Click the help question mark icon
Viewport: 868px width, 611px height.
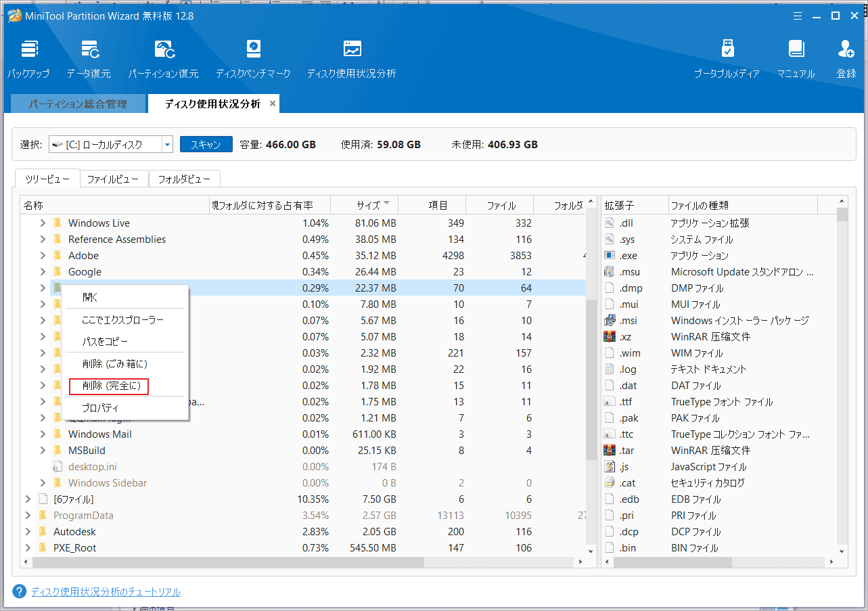coord(20,591)
